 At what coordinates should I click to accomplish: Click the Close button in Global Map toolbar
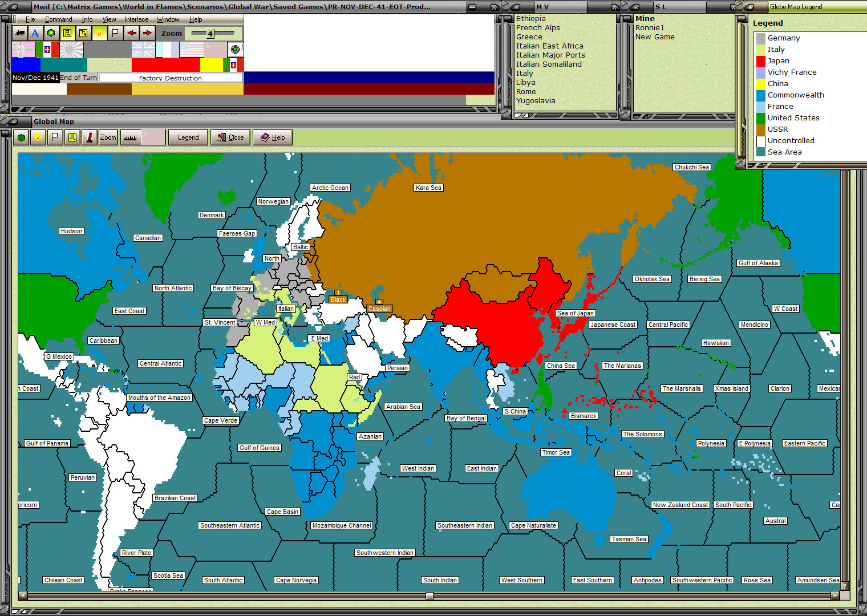pos(230,137)
